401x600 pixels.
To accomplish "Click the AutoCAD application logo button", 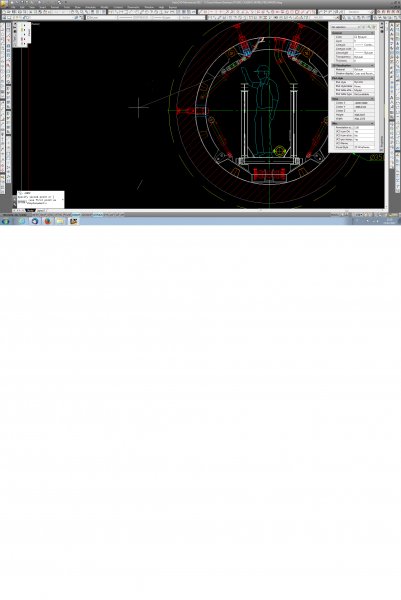I will pos(3,4).
